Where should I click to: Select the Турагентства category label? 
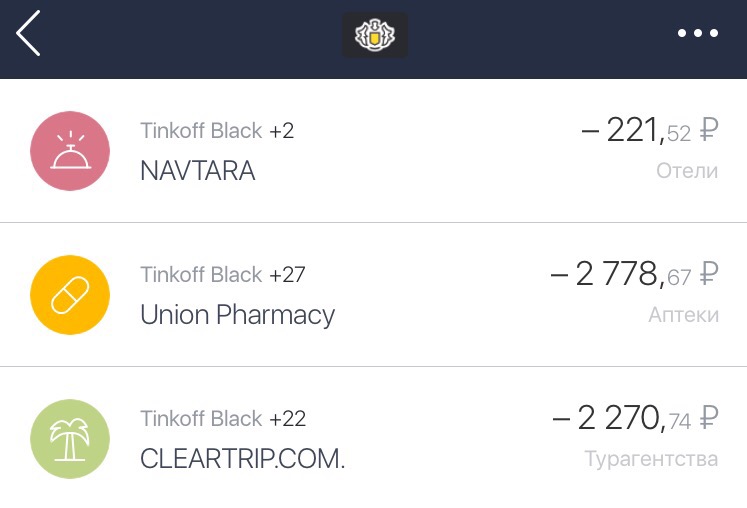(x=651, y=459)
